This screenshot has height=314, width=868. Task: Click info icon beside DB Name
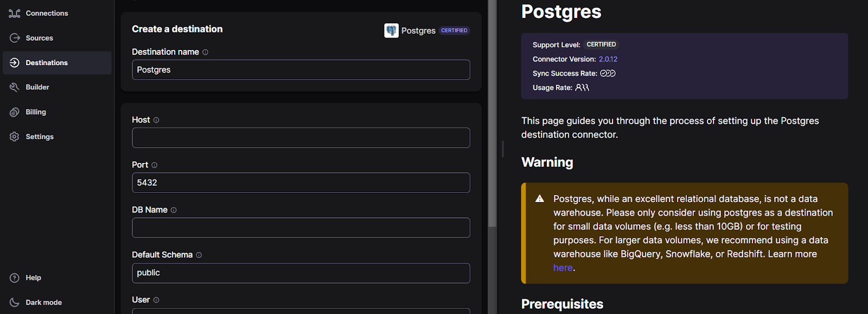[174, 210]
